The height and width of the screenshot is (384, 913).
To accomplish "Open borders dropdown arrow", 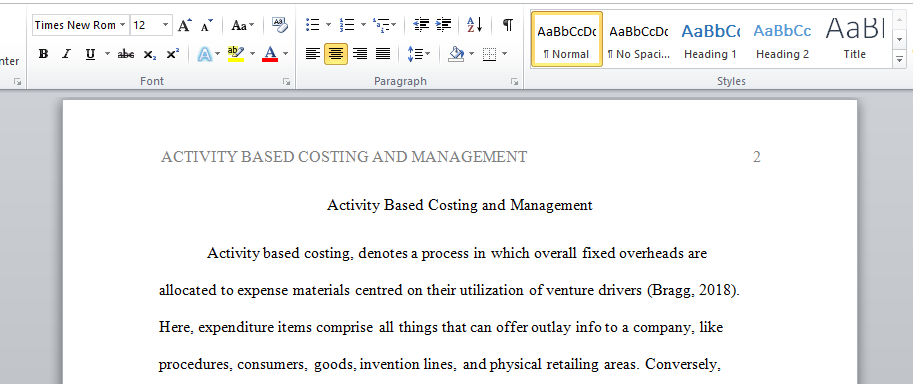I will pyautogui.click(x=504, y=54).
